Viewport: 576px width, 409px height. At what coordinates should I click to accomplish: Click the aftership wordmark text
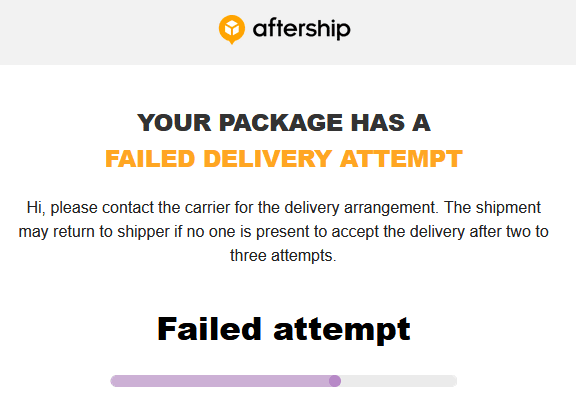coord(302,29)
